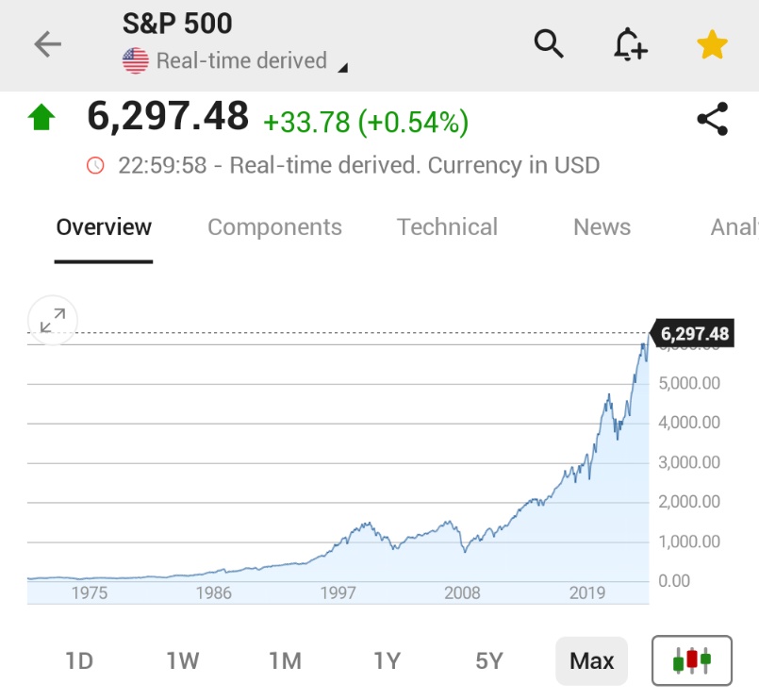Set chart range to 1D

tap(79, 660)
